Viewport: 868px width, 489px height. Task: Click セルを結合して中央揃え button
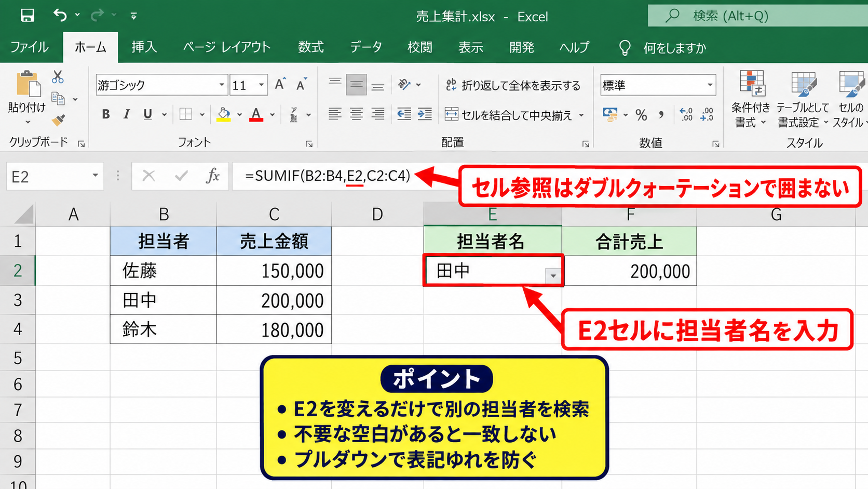point(509,115)
